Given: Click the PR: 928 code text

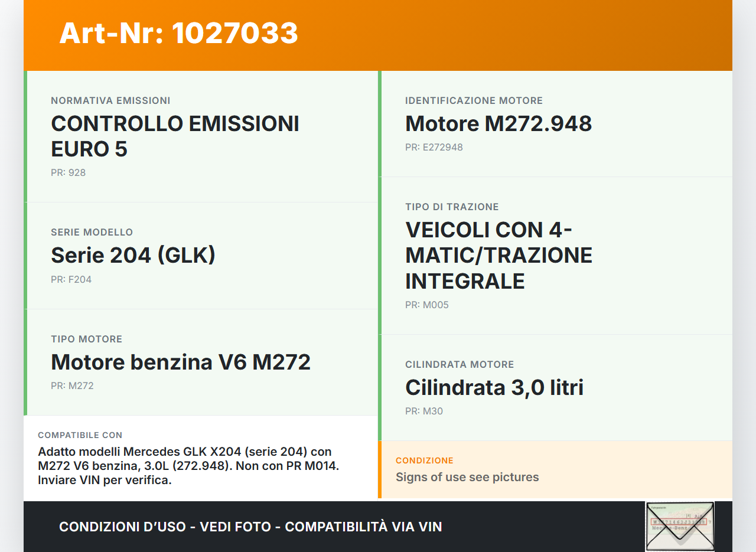Looking at the screenshot, I should [x=68, y=173].
